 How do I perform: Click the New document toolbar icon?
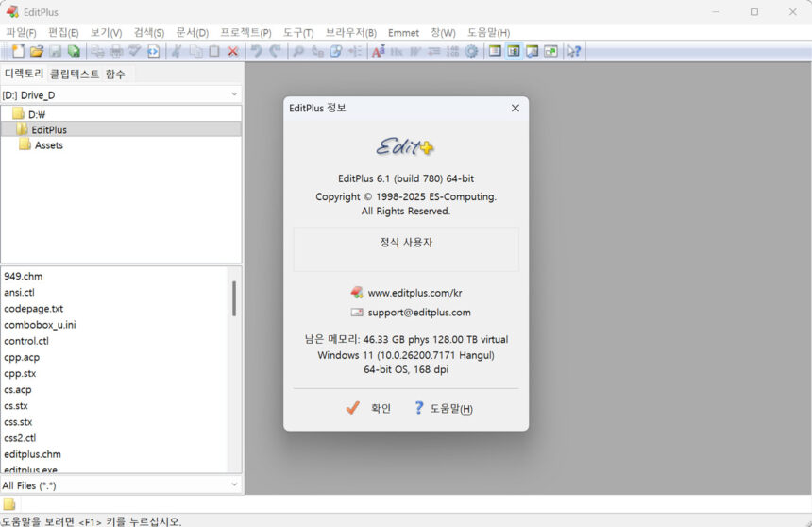coord(18,51)
